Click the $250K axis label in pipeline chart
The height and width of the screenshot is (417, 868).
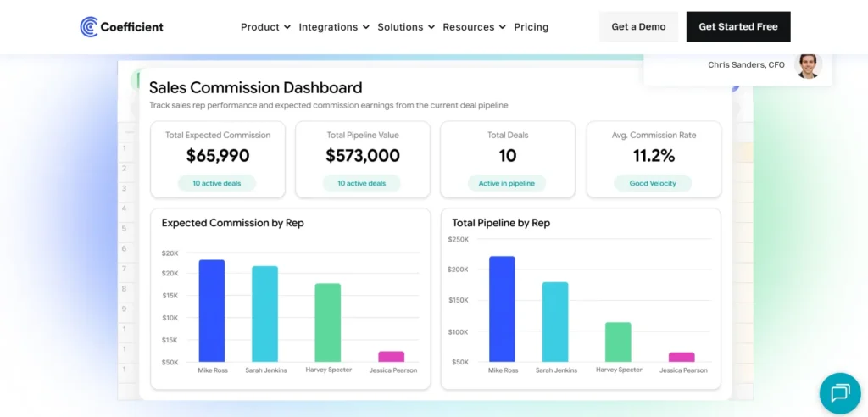(x=458, y=239)
